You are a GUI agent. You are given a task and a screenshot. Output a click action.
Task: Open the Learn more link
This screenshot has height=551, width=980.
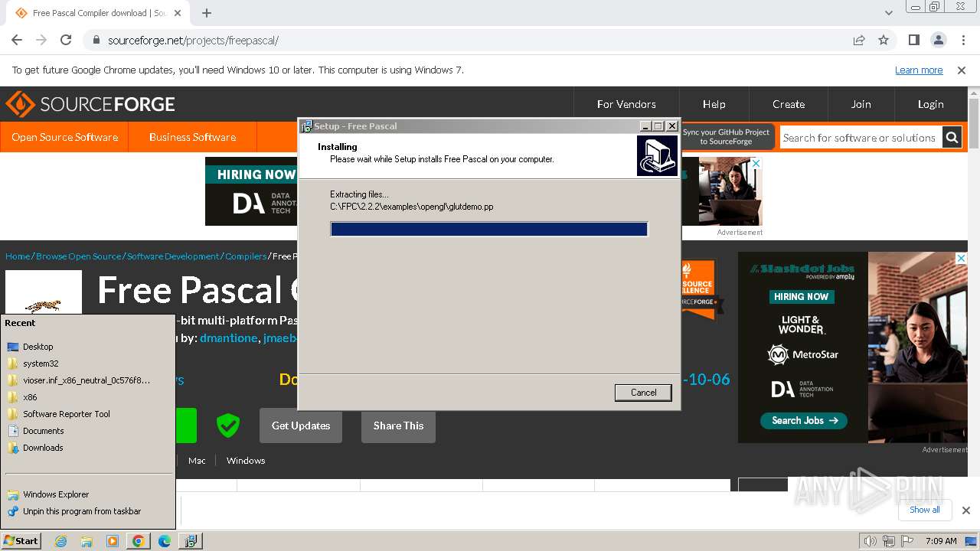pyautogui.click(x=919, y=70)
